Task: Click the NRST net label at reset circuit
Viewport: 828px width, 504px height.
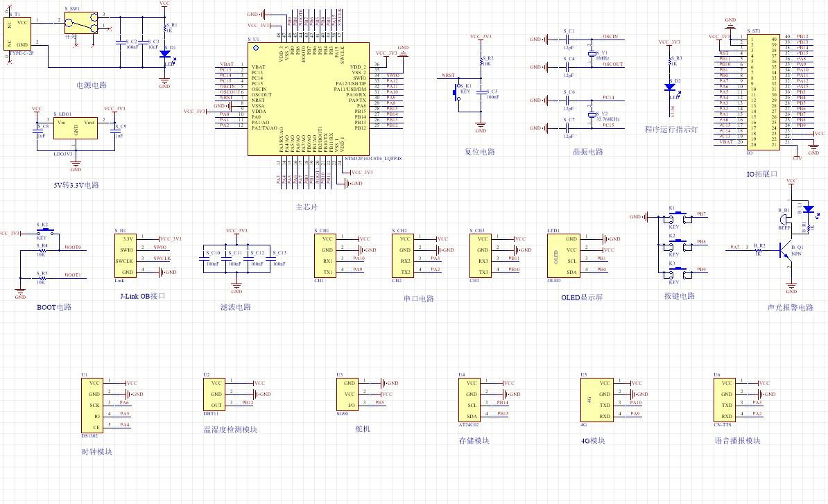Action: 448,76
